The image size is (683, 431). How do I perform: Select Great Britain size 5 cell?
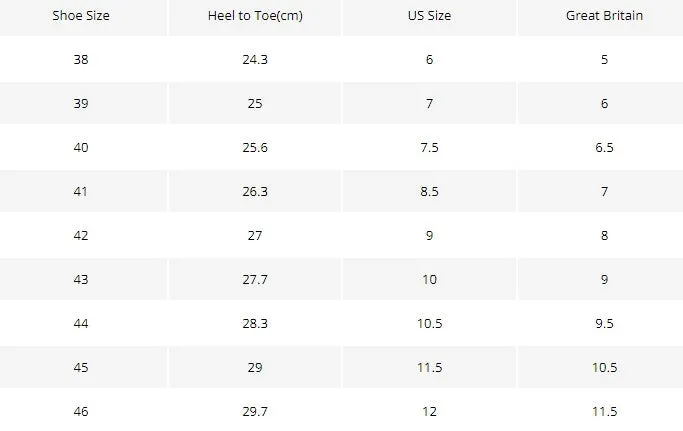click(604, 59)
